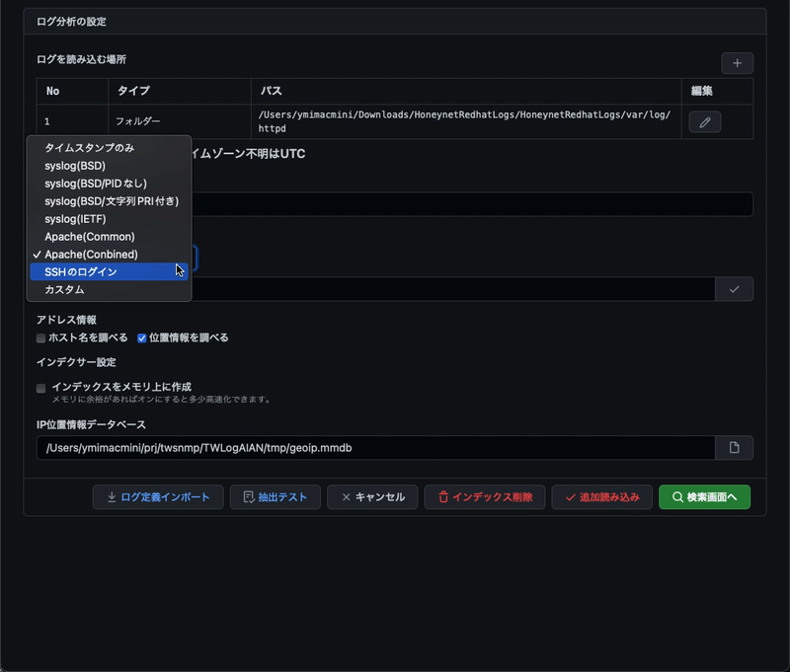Click the plus icon to add log source
The image size is (790, 672).
[737, 63]
